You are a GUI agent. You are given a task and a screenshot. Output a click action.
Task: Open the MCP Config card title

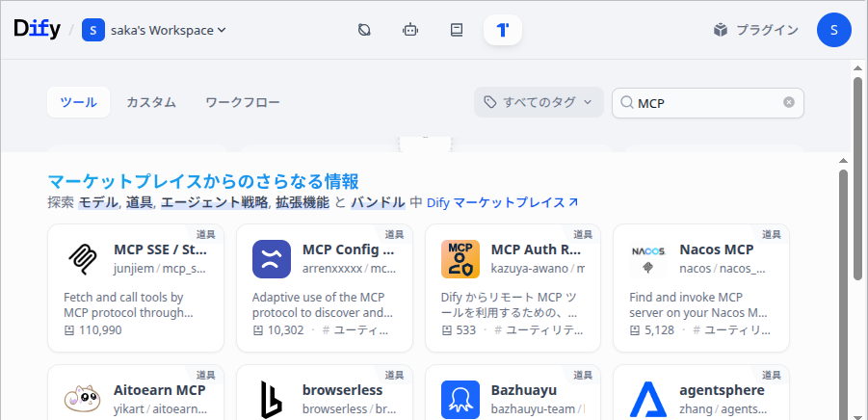[x=348, y=249]
